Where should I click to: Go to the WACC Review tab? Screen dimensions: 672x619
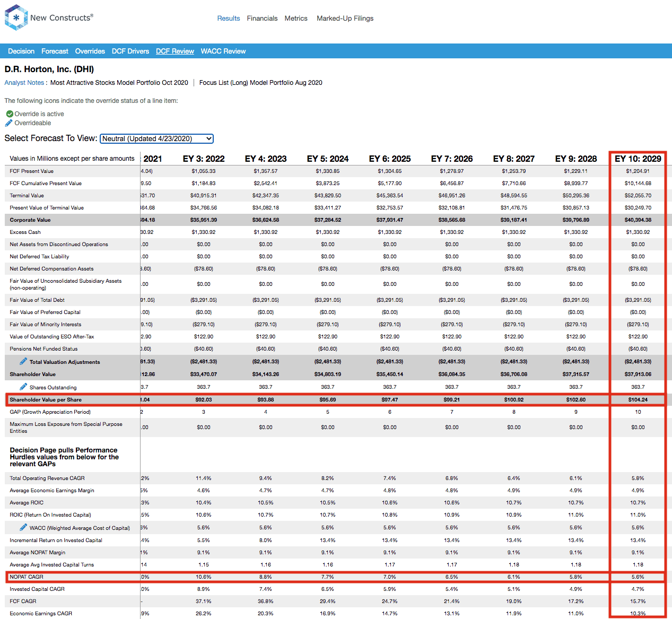(223, 51)
